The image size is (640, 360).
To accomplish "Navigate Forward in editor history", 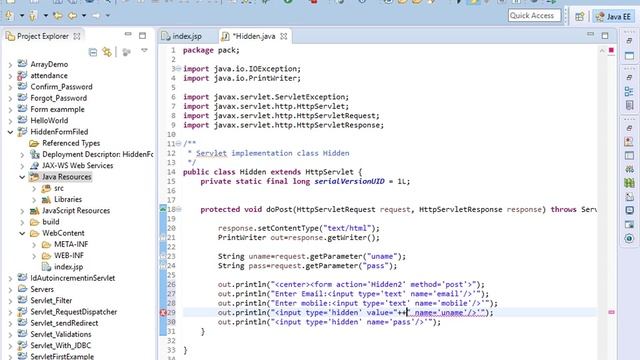I will pyautogui.click(x=96, y=16).
